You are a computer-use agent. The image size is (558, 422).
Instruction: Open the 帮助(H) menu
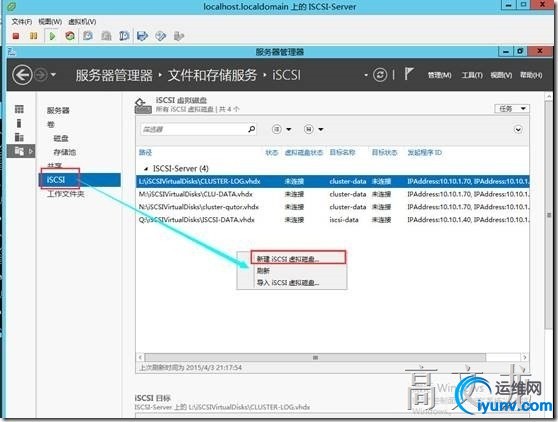[x=531, y=75]
